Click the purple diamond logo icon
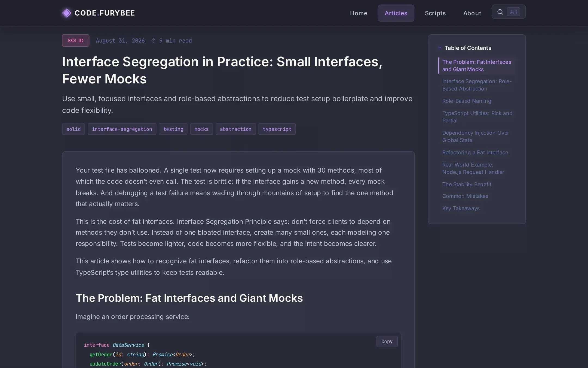 pos(66,13)
